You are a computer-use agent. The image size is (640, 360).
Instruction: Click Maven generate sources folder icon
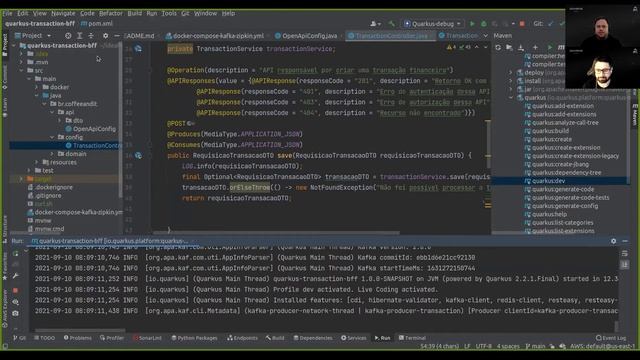[x=509, y=48]
